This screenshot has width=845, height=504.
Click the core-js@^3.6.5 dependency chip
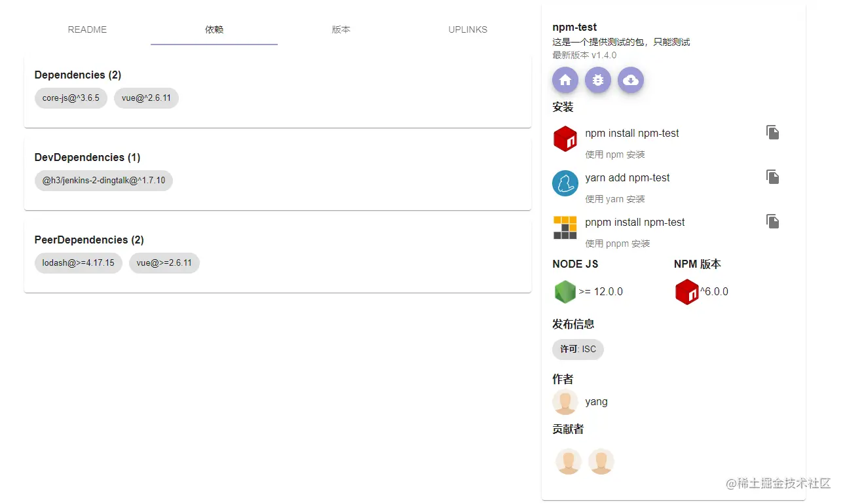pyautogui.click(x=71, y=98)
